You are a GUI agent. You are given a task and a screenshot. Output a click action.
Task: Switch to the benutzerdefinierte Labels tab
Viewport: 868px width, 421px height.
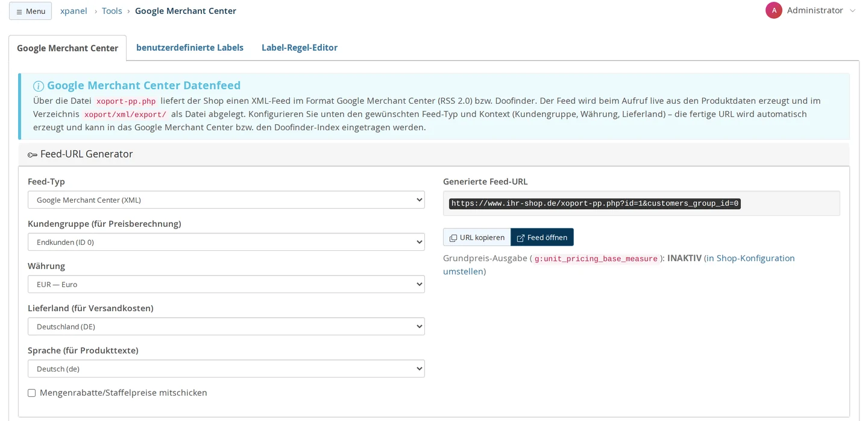tap(190, 48)
